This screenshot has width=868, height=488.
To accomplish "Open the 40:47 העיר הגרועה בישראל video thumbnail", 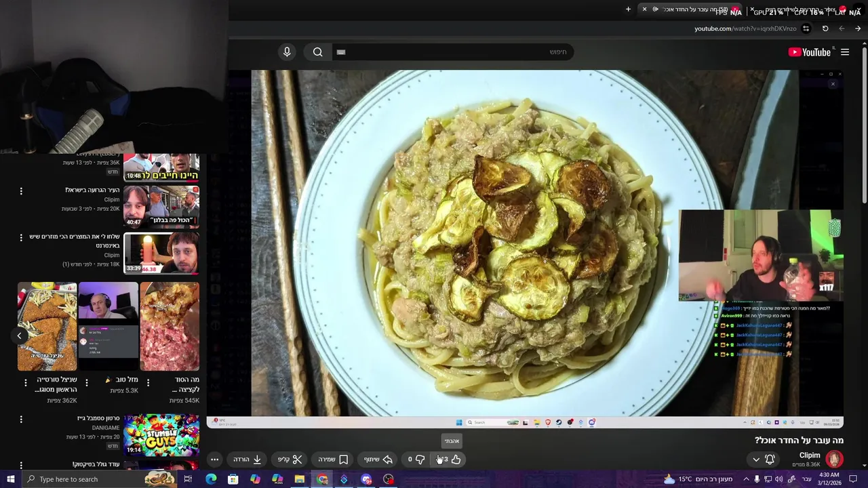I will point(161,207).
